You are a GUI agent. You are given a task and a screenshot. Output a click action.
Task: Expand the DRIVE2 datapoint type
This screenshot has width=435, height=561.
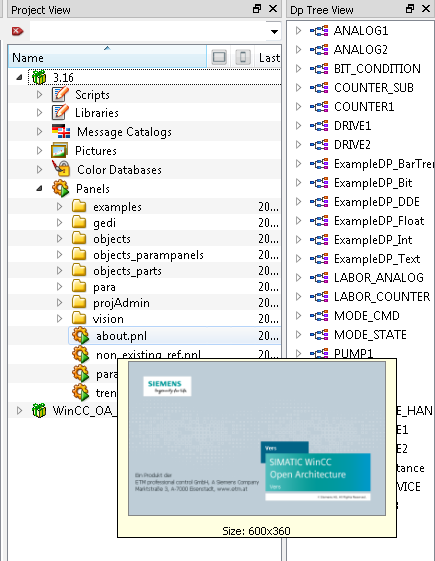[x=298, y=145]
